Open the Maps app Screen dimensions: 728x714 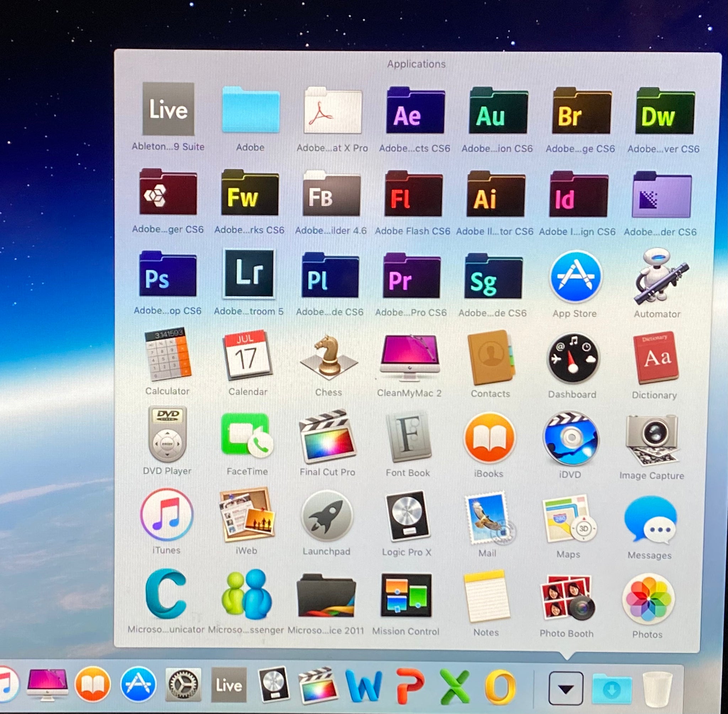pyautogui.click(x=569, y=519)
